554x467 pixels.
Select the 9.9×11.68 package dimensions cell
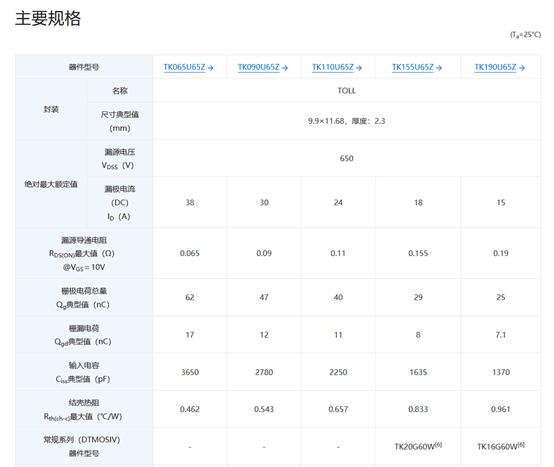click(x=347, y=121)
